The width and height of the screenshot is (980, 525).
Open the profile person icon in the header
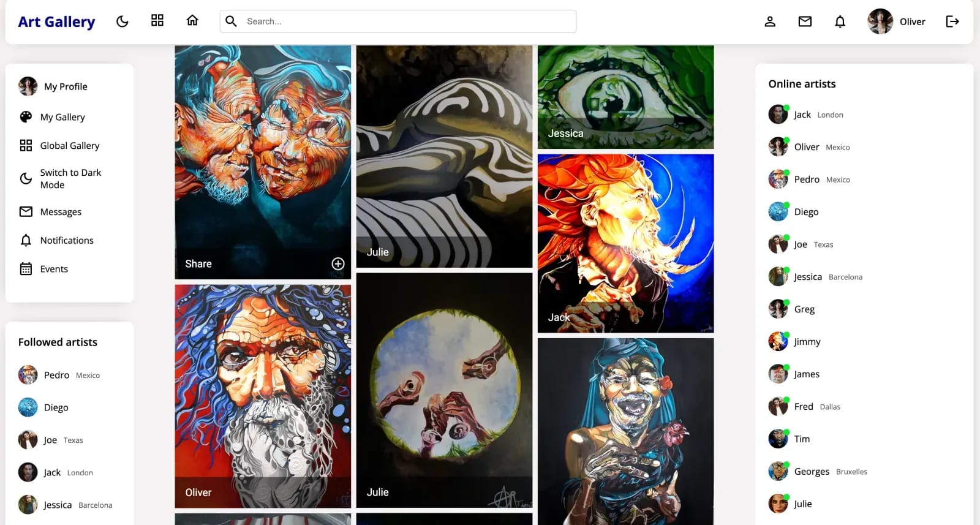pyautogui.click(x=770, y=21)
